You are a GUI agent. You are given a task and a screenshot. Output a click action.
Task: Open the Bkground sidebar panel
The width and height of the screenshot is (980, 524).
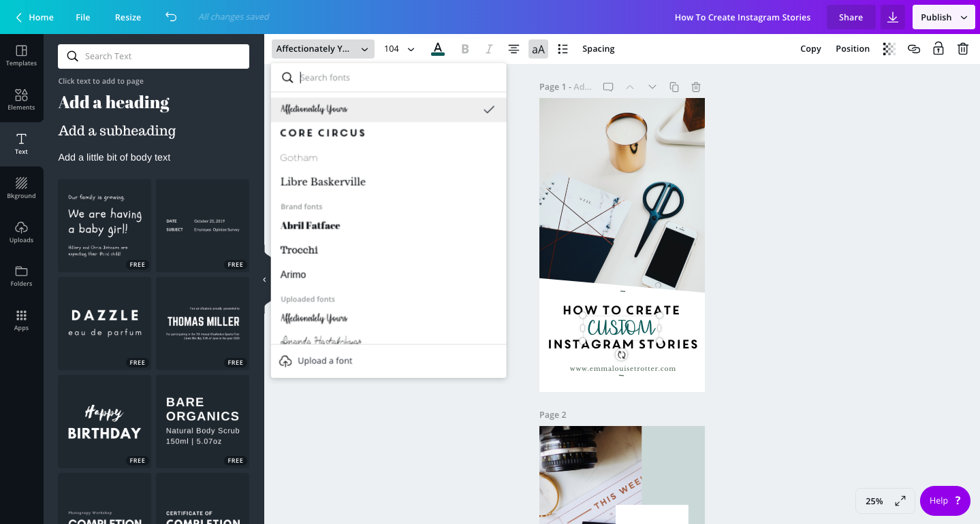tap(21, 189)
